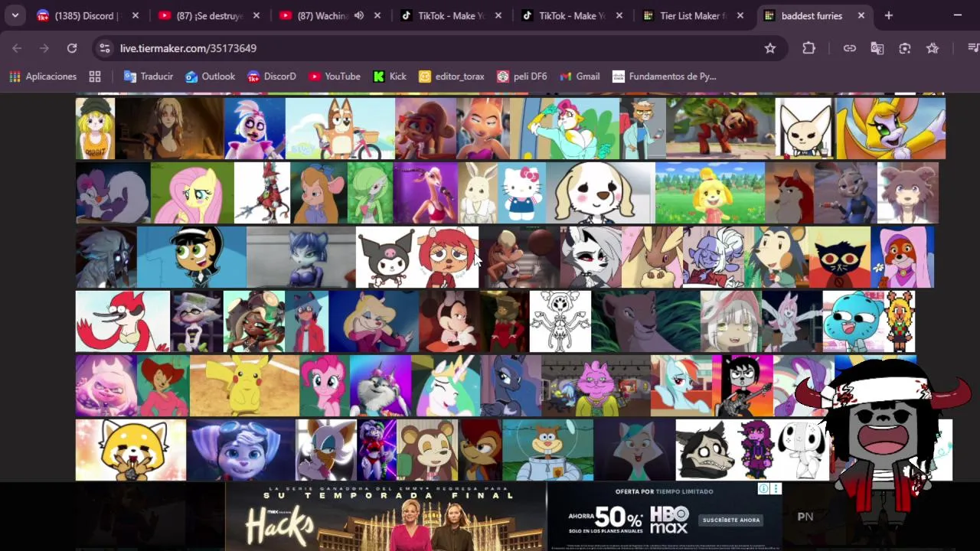980x551 pixels.
Task: Open the Traducir bookmark
Action: (x=149, y=77)
